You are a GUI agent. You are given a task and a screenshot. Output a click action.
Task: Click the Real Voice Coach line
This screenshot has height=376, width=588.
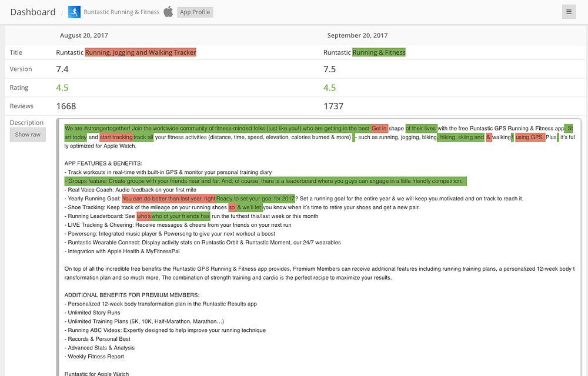tap(130, 190)
